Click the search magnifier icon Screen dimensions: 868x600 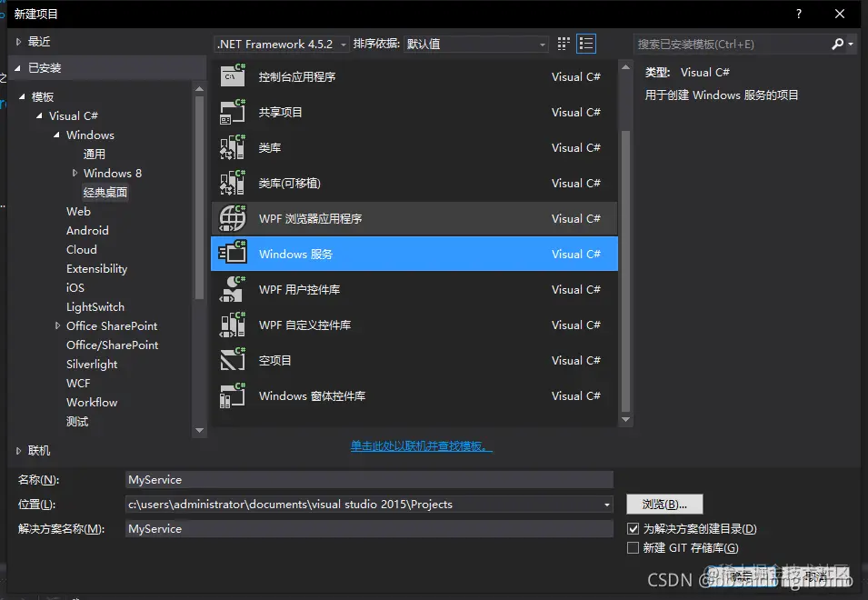[x=837, y=44]
